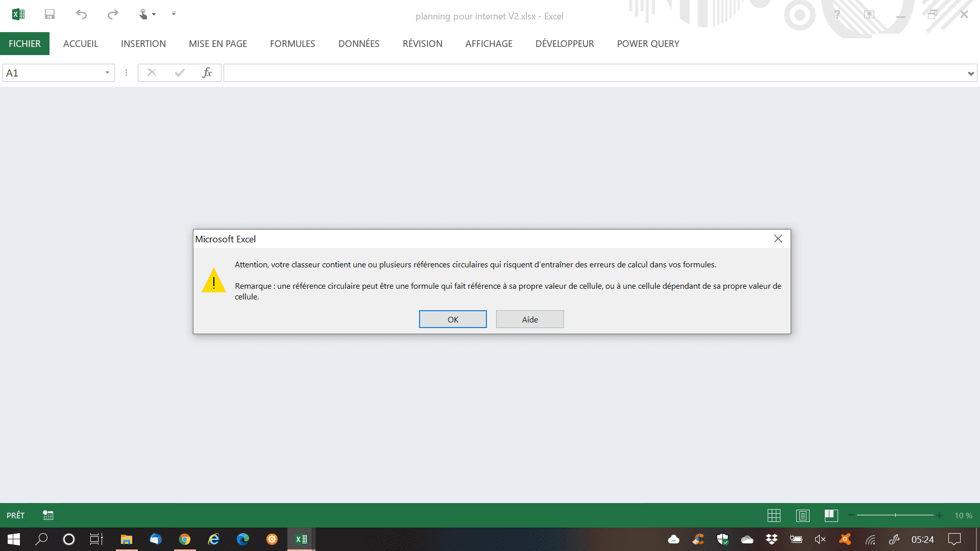
Task: Expand the Name Box dropdown arrow
Action: (x=107, y=73)
